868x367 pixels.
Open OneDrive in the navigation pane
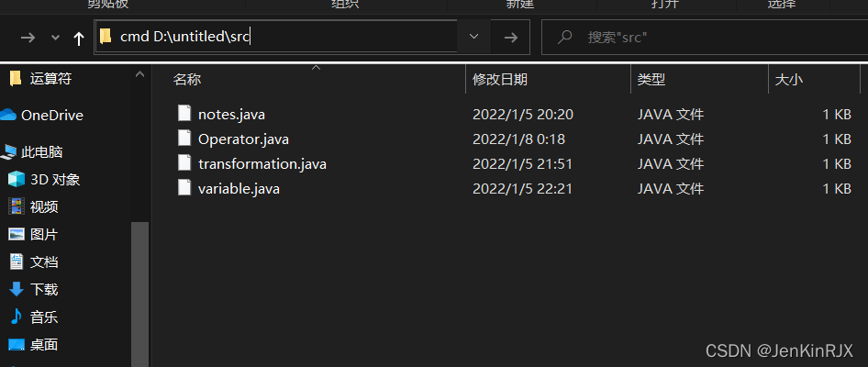point(41,115)
